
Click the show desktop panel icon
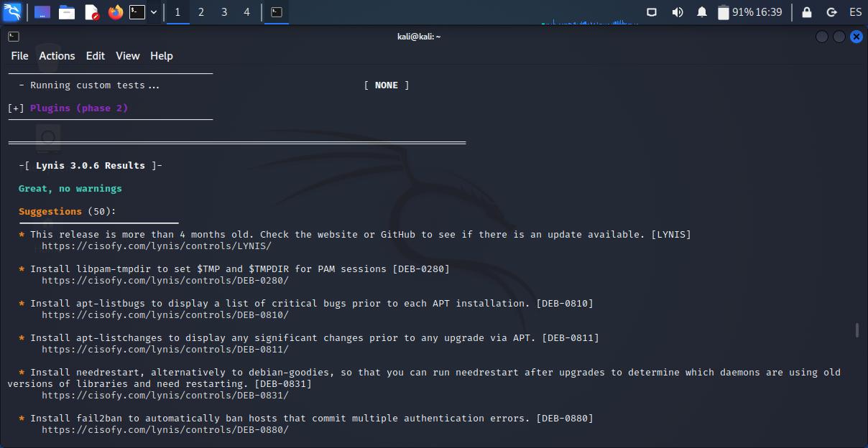[42, 12]
